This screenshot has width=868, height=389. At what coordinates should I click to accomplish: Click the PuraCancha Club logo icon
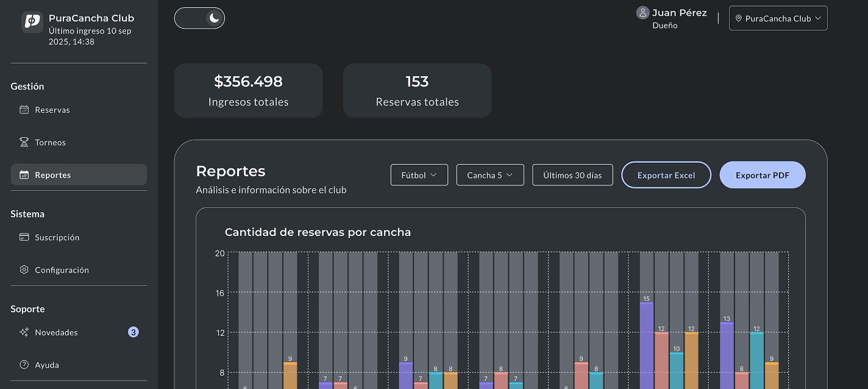32,22
